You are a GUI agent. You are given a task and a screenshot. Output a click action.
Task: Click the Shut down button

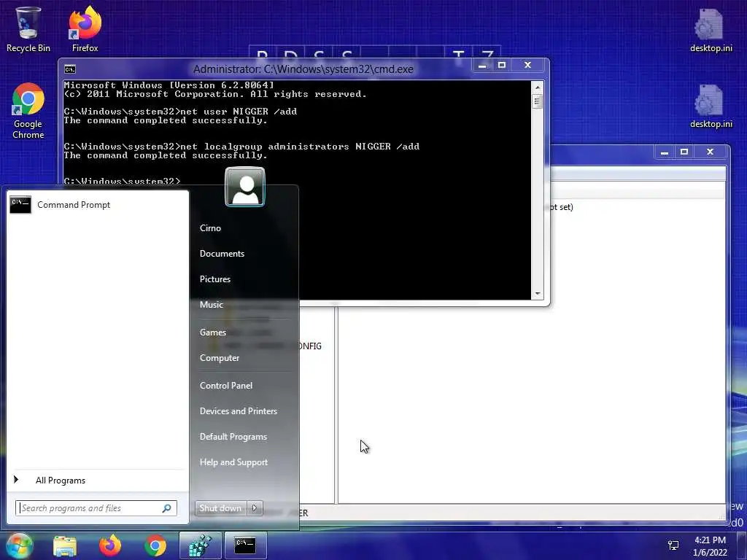coord(220,508)
